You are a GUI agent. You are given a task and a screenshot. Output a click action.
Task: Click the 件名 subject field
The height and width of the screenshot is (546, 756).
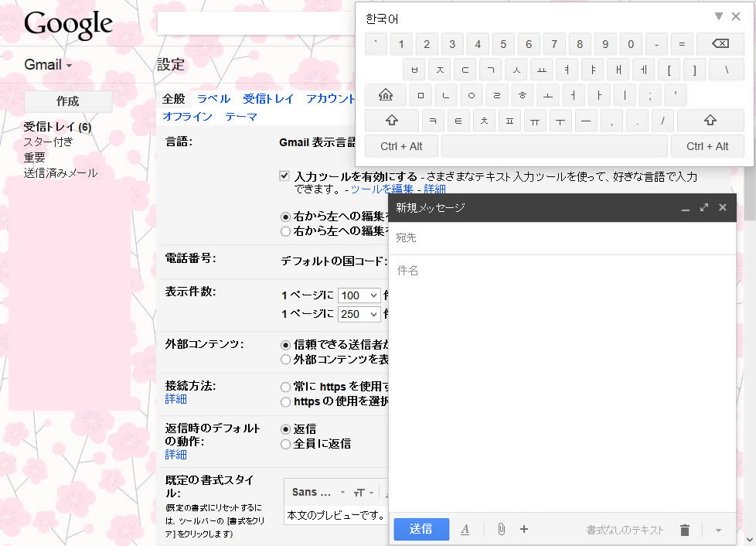coord(562,271)
